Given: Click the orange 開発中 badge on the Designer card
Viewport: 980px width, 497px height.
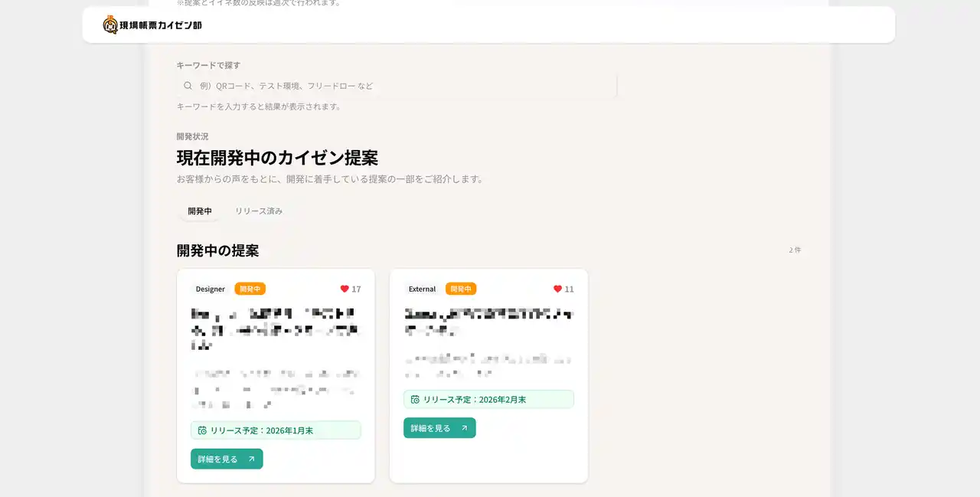Looking at the screenshot, I should click(250, 289).
